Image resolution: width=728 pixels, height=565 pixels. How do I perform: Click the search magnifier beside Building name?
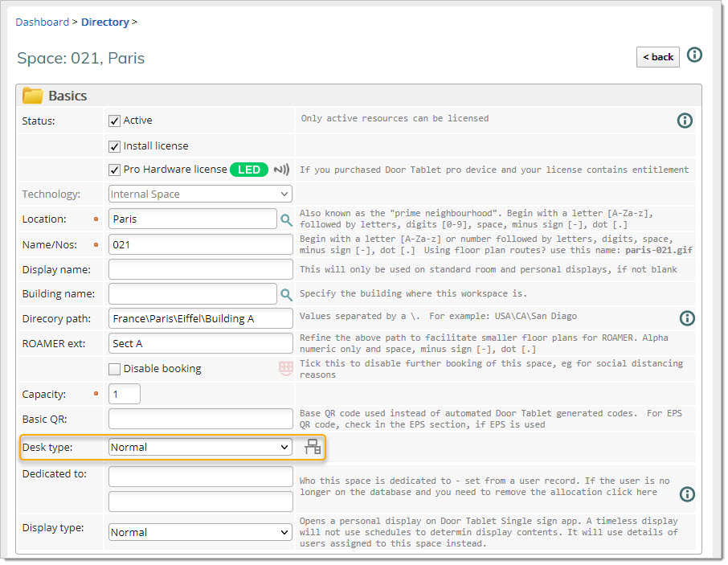coord(286,294)
